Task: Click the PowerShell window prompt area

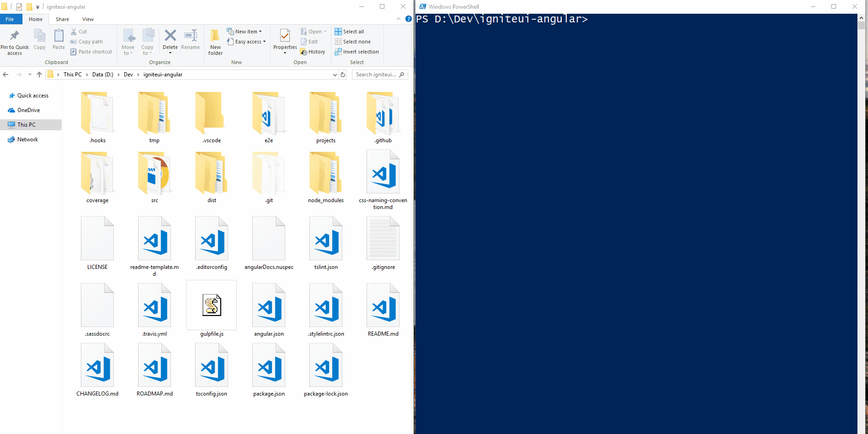Action: click(502, 19)
